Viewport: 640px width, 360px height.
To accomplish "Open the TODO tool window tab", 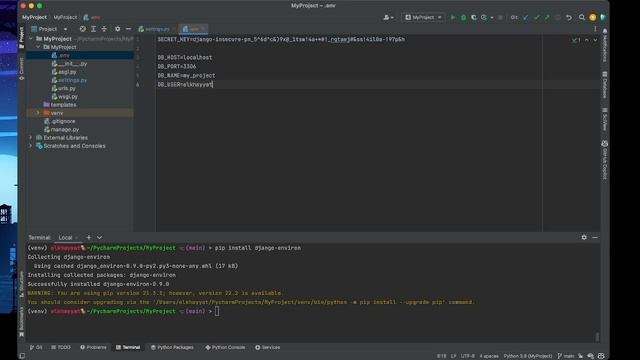I will click(x=61, y=347).
